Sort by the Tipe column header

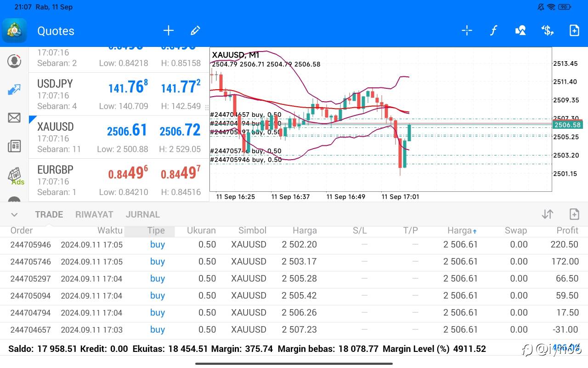(x=156, y=230)
